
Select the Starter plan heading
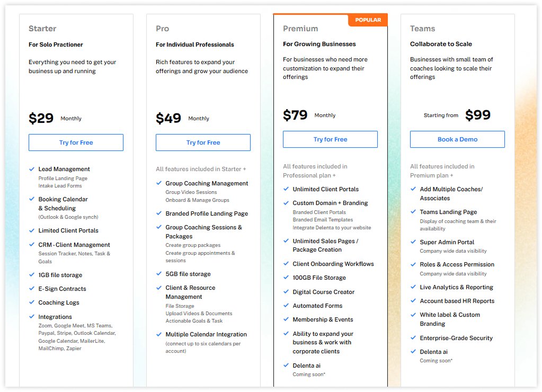(x=42, y=29)
